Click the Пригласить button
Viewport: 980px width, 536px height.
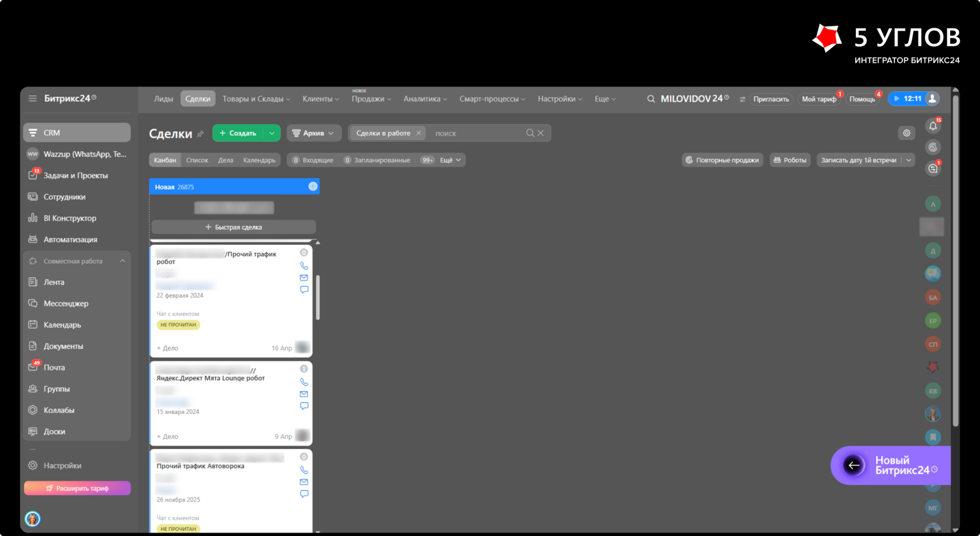pyautogui.click(x=771, y=99)
